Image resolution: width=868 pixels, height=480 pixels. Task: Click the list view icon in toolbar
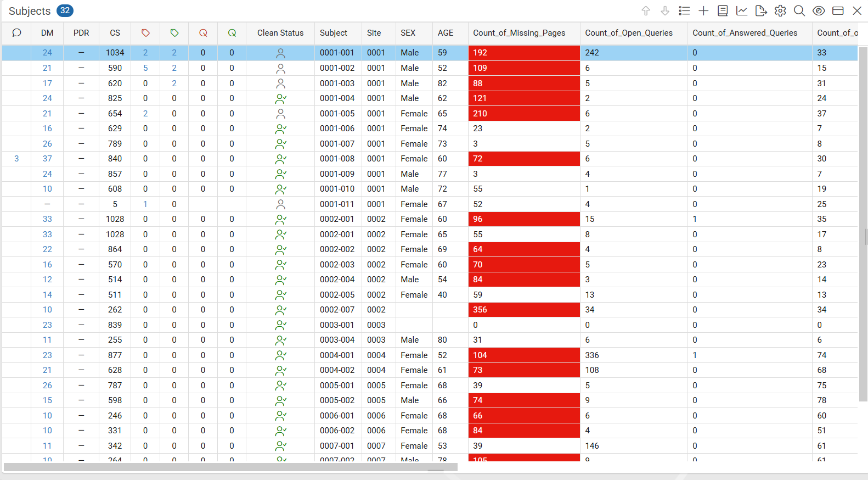point(684,10)
